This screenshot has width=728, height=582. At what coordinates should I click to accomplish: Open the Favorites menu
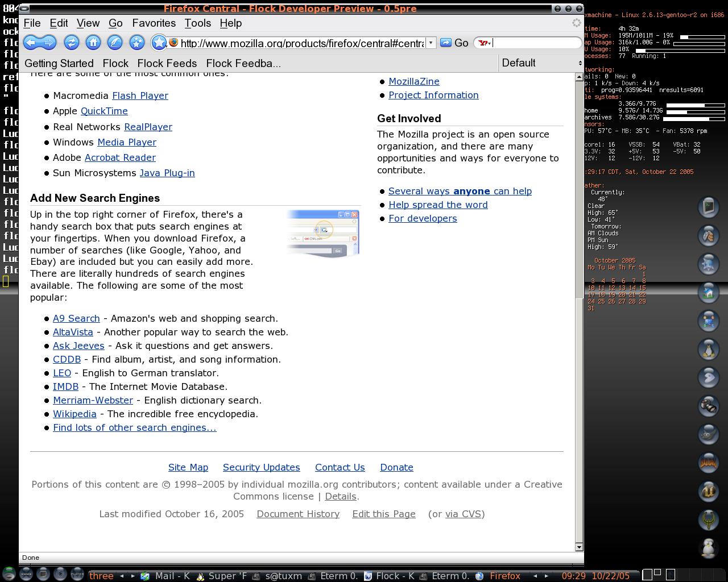(154, 23)
